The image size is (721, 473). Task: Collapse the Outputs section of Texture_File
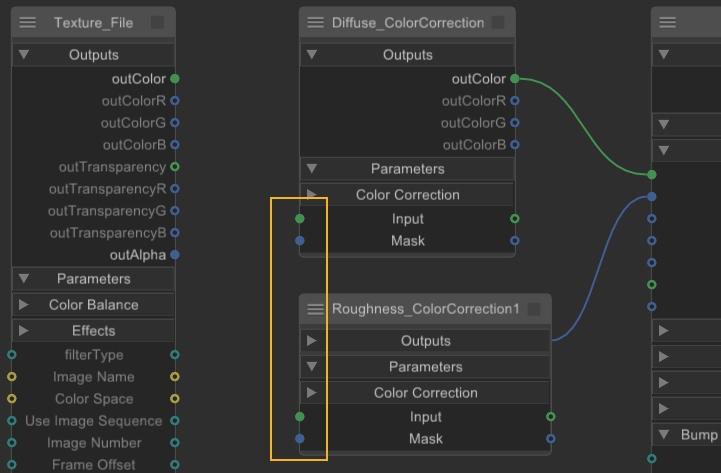coord(24,55)
